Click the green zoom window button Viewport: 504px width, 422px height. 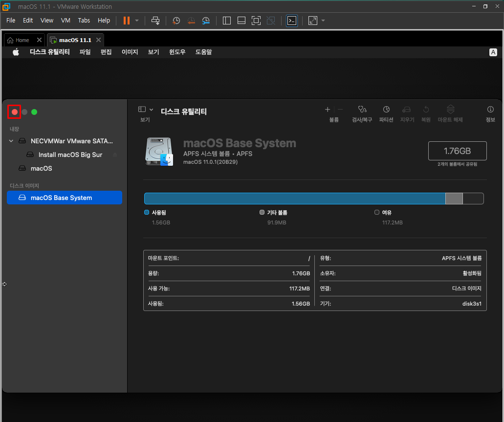tap(34, 112)
